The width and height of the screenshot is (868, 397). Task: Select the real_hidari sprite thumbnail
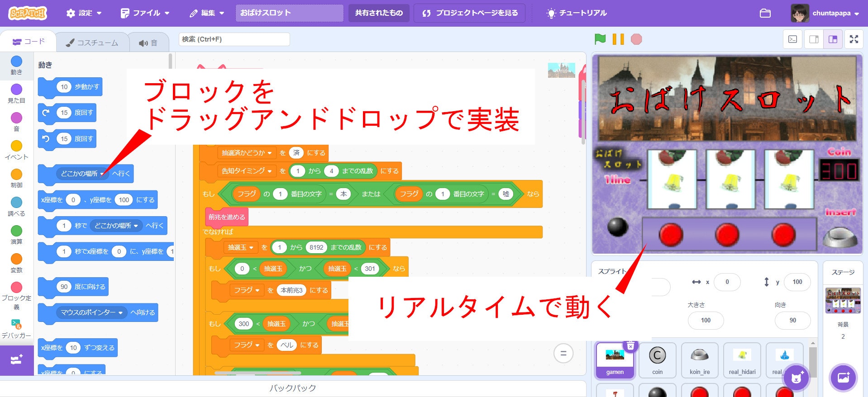point(742,359)
